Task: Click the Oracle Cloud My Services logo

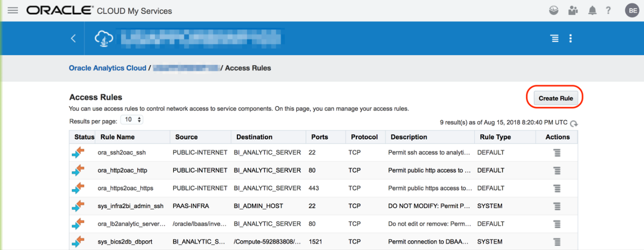Action: pos(99,10)
